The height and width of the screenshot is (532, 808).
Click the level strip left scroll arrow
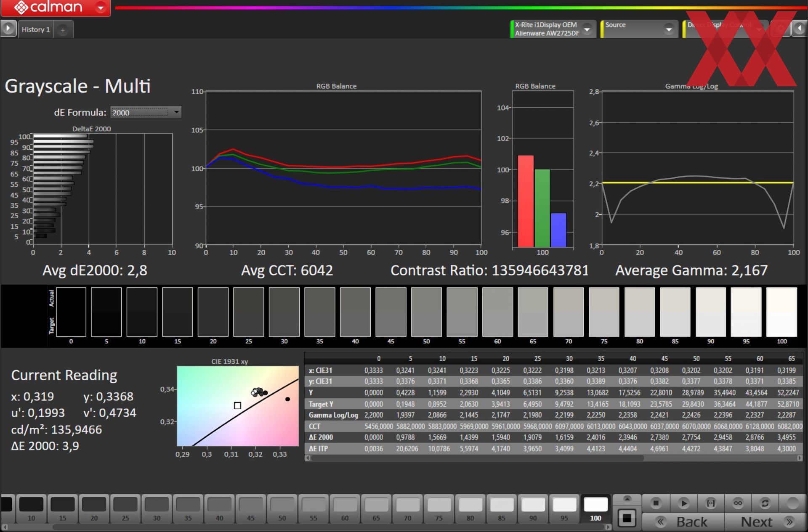tap(5, 527)
